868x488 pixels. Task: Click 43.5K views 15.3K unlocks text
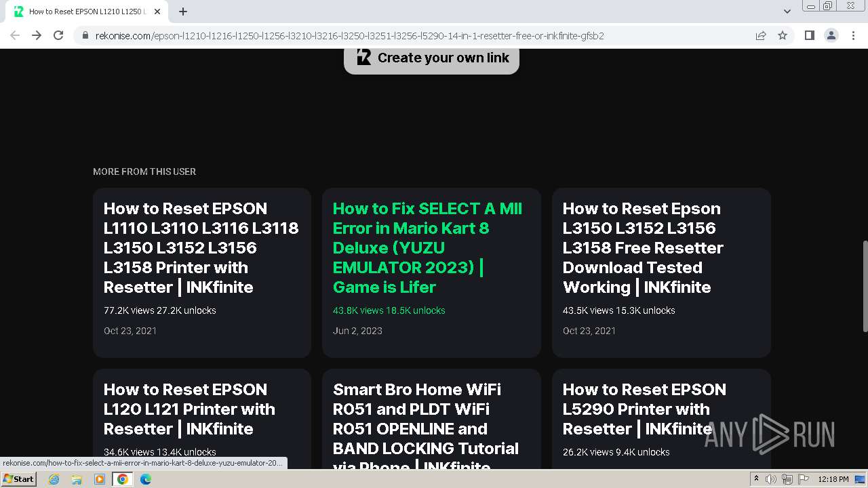click(x=619, y=310)
